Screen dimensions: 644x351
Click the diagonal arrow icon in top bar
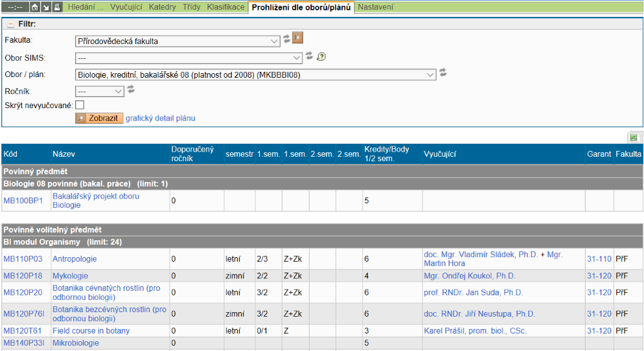point(46,7)
